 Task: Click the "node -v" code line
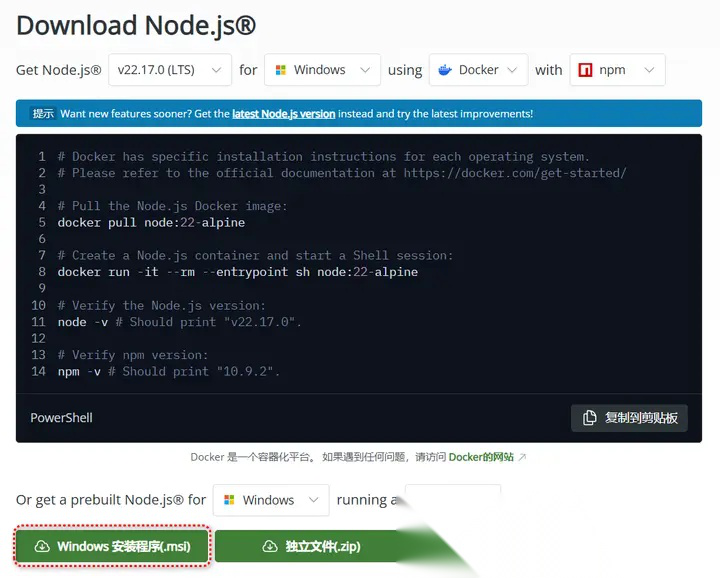pyautogui.click(x=179, y=322)
